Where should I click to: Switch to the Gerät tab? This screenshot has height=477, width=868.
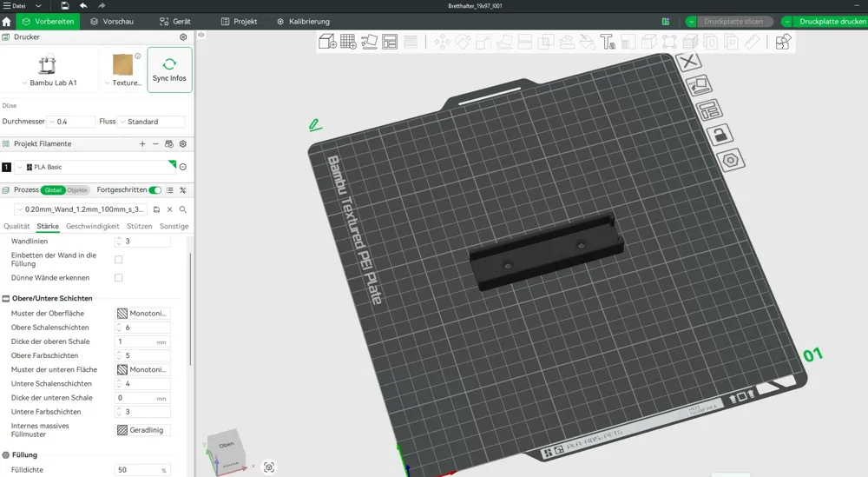click(175, 22)
